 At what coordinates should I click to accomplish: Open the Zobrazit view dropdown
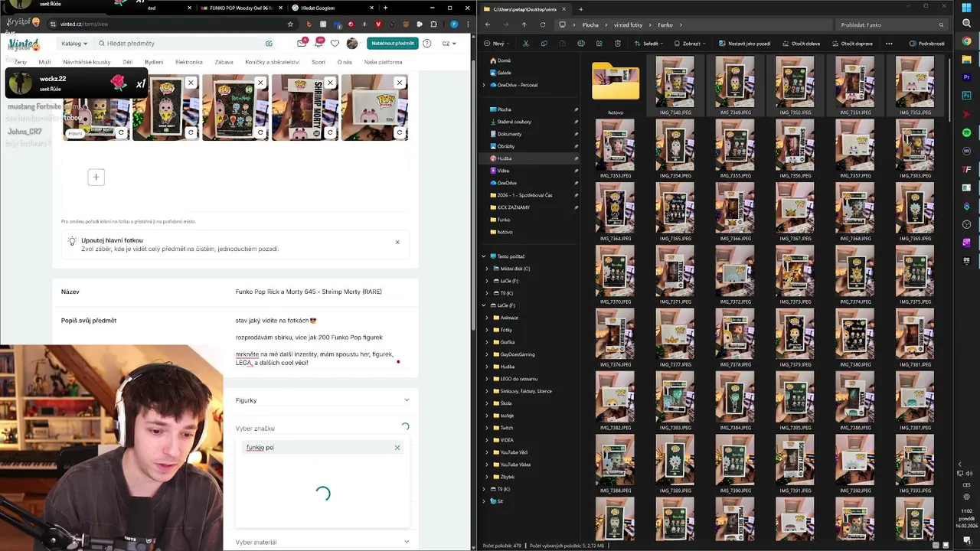click(690, 44)
